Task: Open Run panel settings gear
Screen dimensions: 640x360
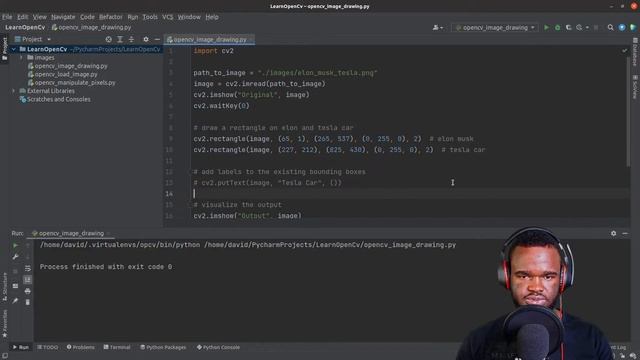Action: [613, 233]
